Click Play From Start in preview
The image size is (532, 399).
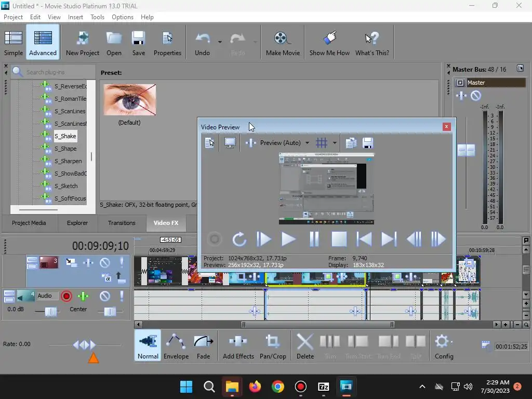point(263,239)
